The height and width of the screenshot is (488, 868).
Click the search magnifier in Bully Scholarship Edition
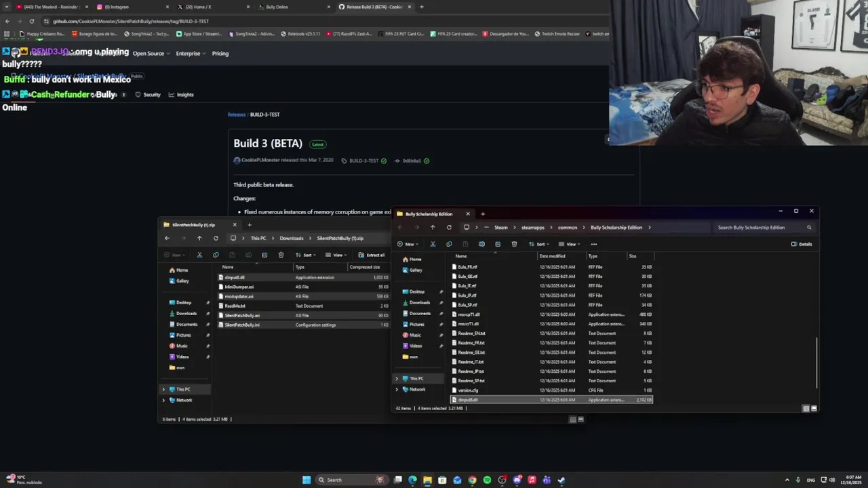point(809,228)
